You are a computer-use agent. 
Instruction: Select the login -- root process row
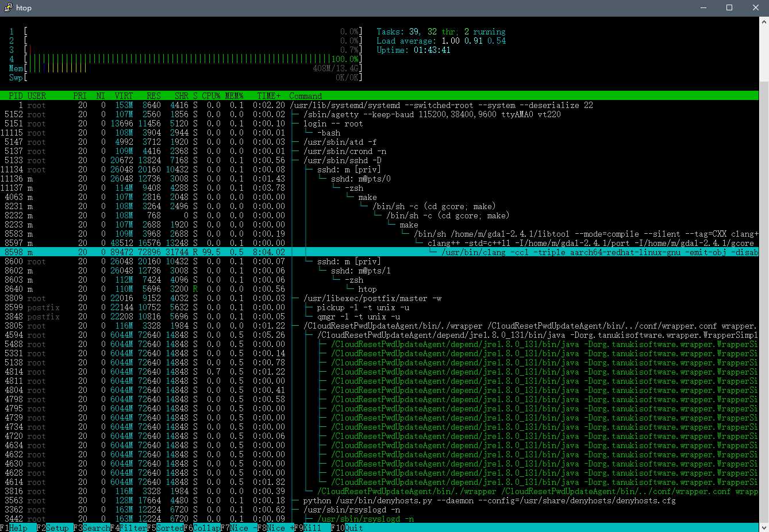[379, 124]
